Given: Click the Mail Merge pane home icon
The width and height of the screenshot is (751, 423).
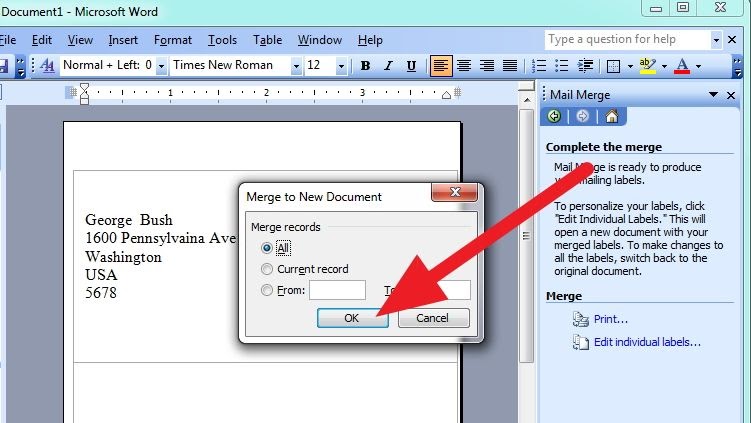Looking at the screenshot, I should 612,116.
